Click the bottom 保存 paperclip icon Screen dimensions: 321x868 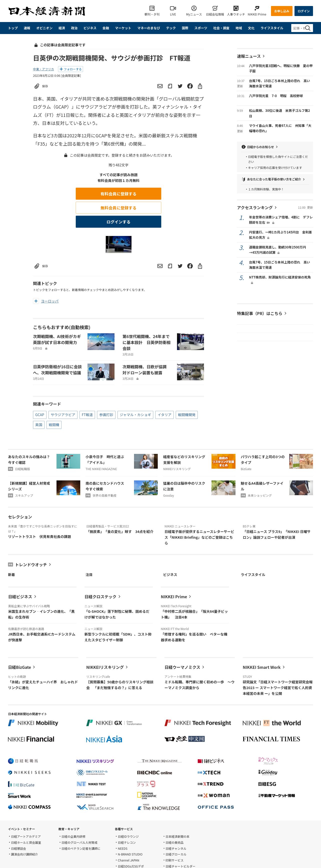coord(37,266)
